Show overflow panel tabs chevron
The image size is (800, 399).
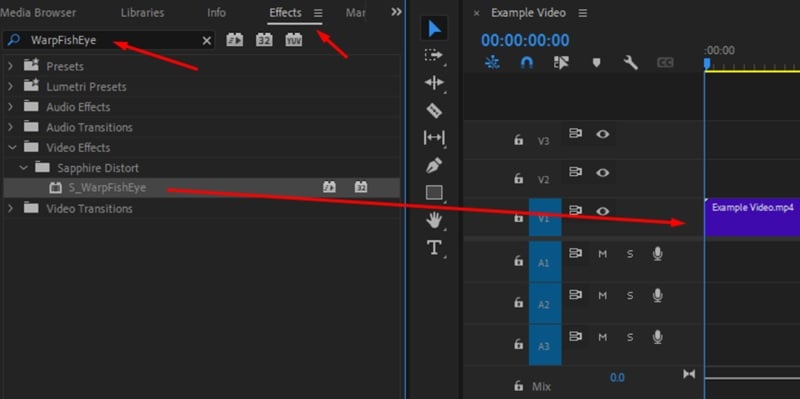pyautogui.click(x=396, y=12)
